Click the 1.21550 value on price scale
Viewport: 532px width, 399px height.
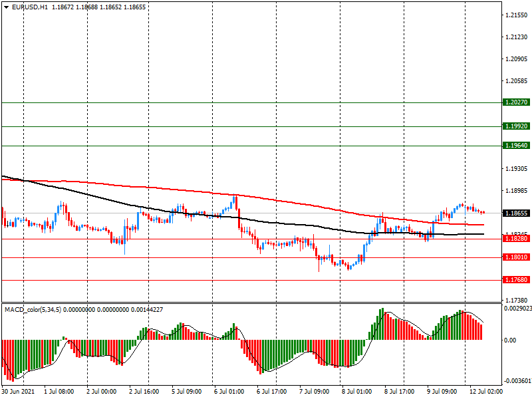(x=516, y=15)
